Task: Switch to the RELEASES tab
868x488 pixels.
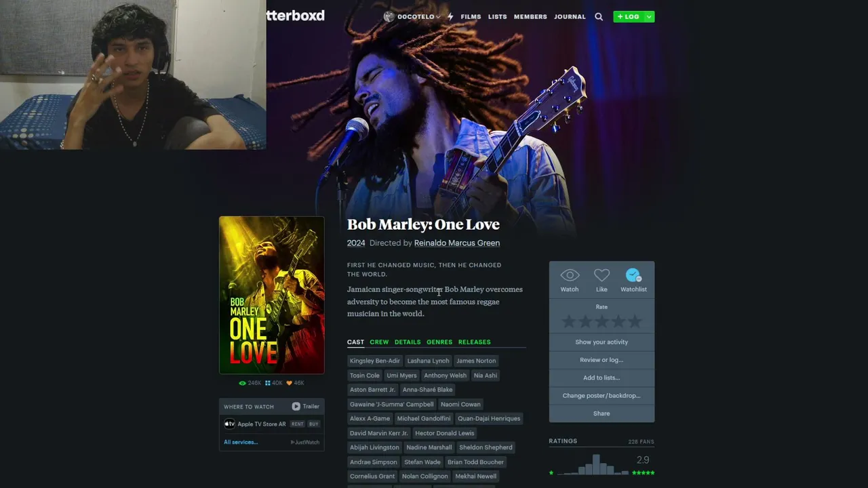Action: (474, 342)
